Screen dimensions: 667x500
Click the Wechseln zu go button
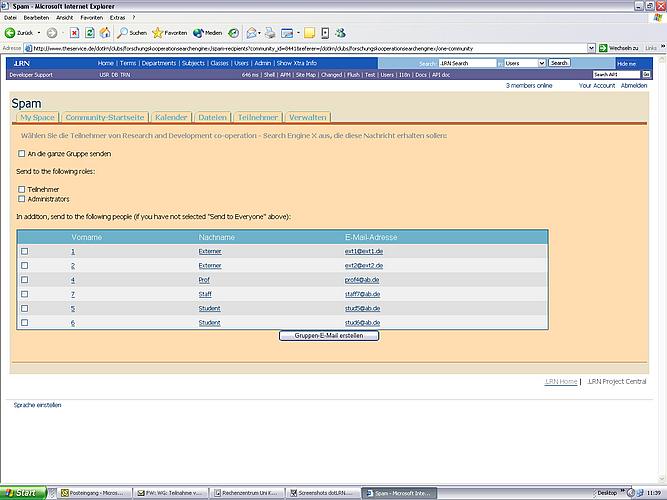(x=620, y=47)
